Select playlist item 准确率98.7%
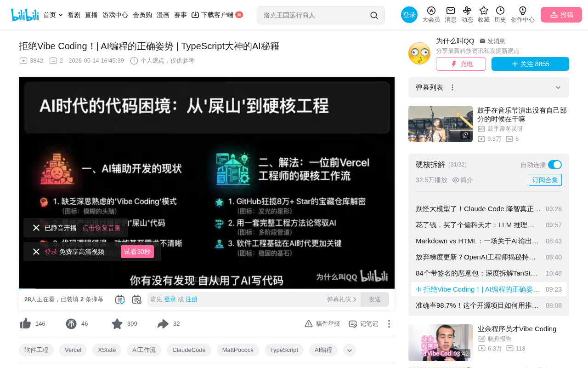The image size is (588, 368). click(489, 305)
